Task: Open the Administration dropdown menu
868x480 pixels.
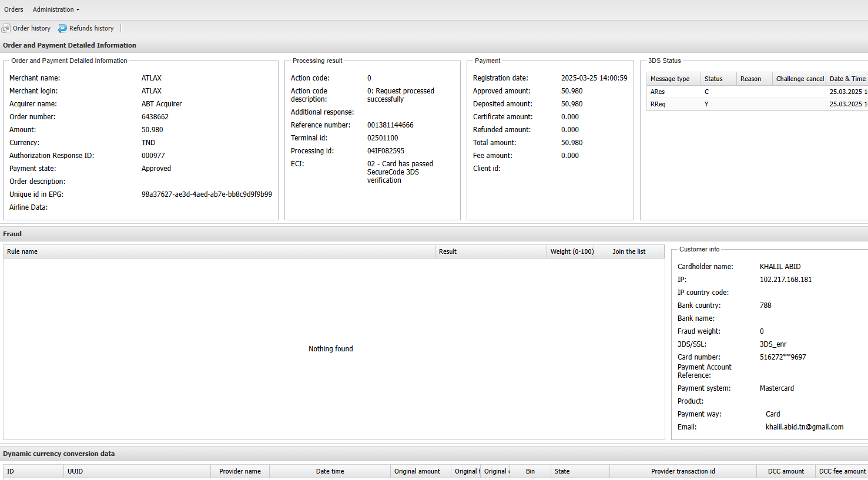Action: (56, 9)
